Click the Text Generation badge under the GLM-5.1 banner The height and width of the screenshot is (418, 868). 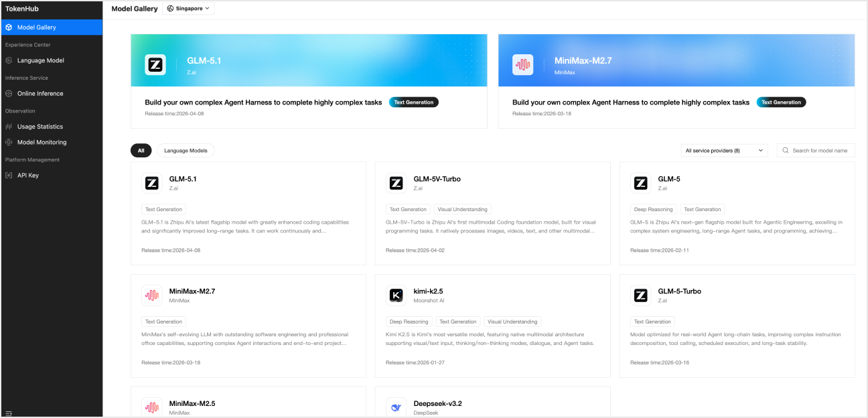pyautogui.click(x=414, y=102)
